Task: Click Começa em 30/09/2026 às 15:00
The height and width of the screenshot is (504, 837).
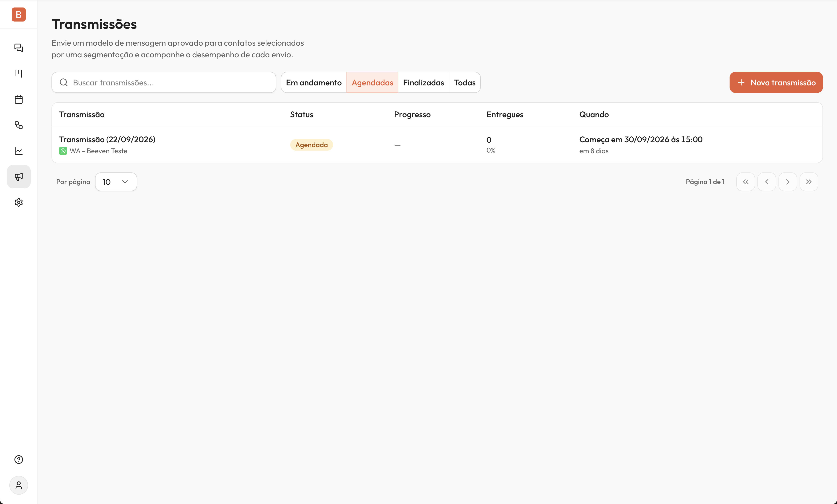Action: click(x=641, y=140)
